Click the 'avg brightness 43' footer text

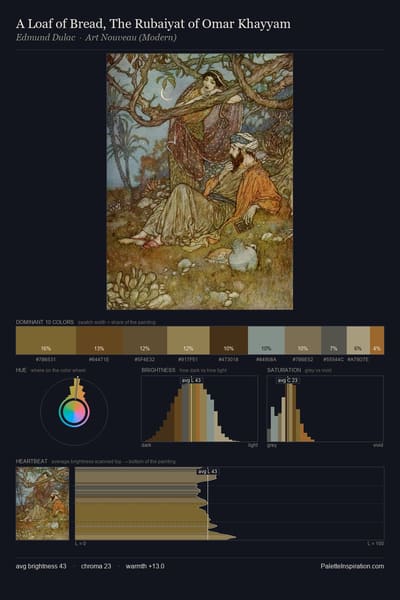coord(41,566)
